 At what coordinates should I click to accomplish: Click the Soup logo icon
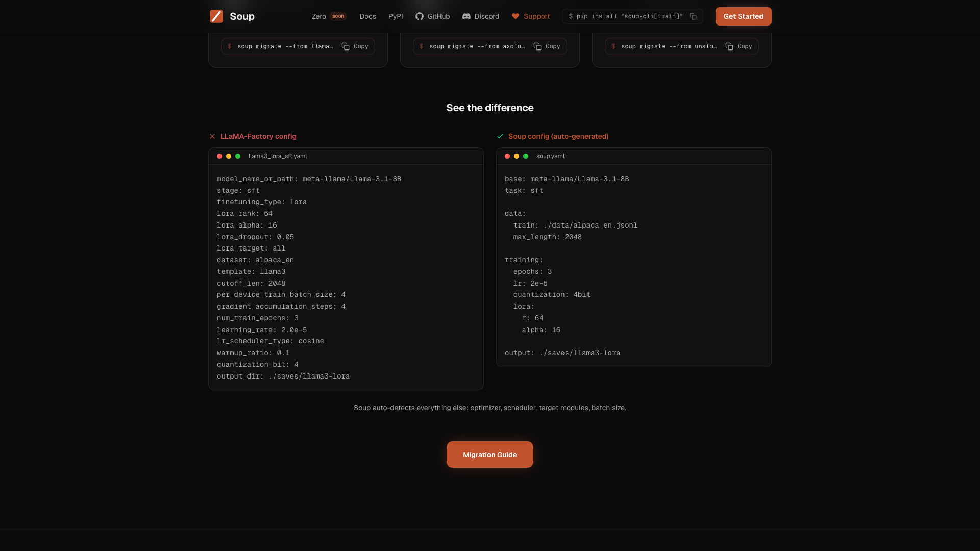tap(216, 16)
